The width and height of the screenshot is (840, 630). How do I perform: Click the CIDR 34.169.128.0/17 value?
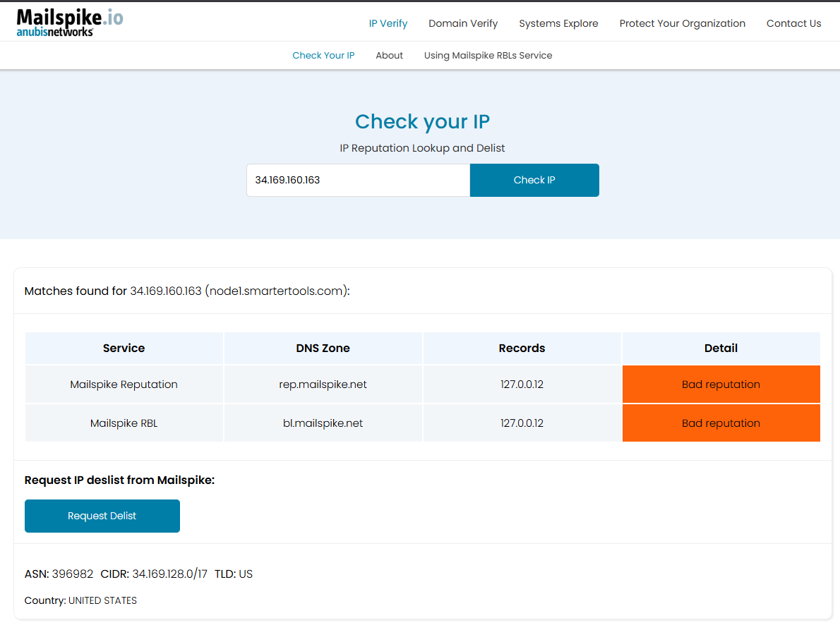[169, 574]
